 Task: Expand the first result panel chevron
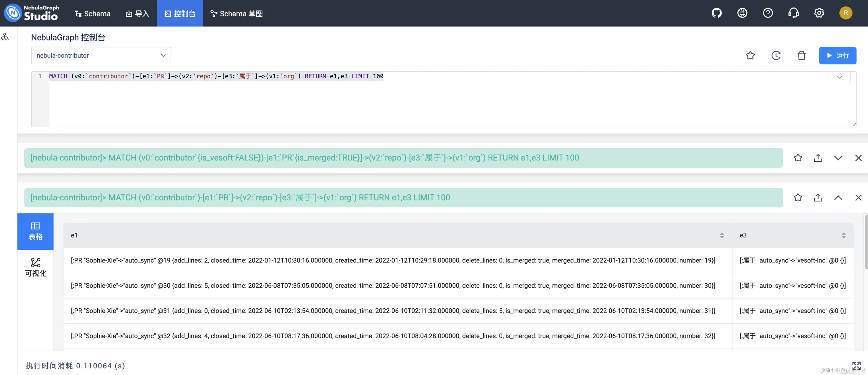point(838,158)
